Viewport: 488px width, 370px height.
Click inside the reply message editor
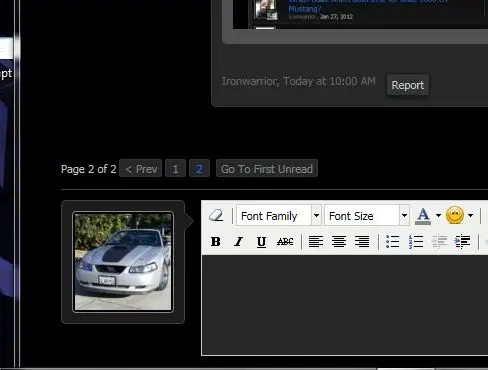(345, 305)
